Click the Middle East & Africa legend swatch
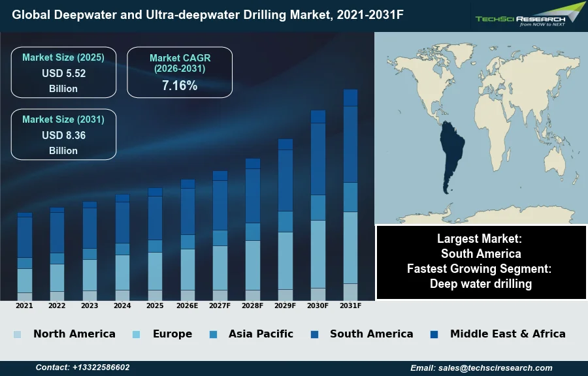Viewport: 588px width, 376px height. 434,334
